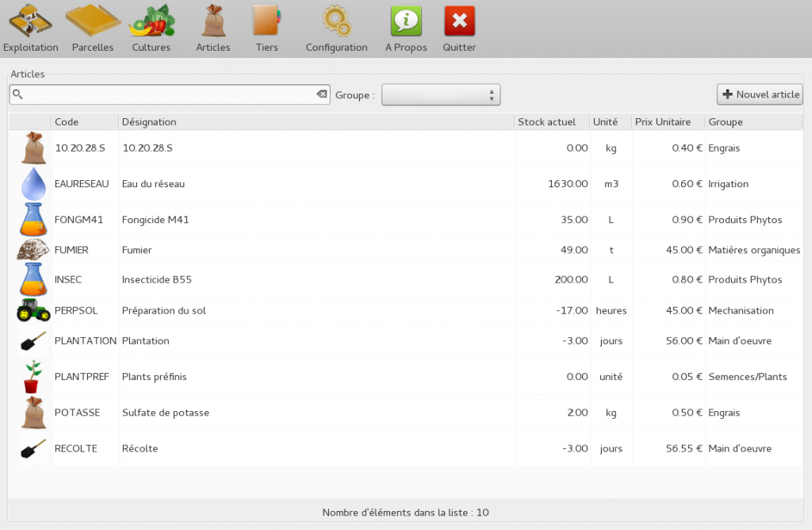Open Configuration settings
The height and width of the screenshot is (530, 812).
[x=336, y=29]
